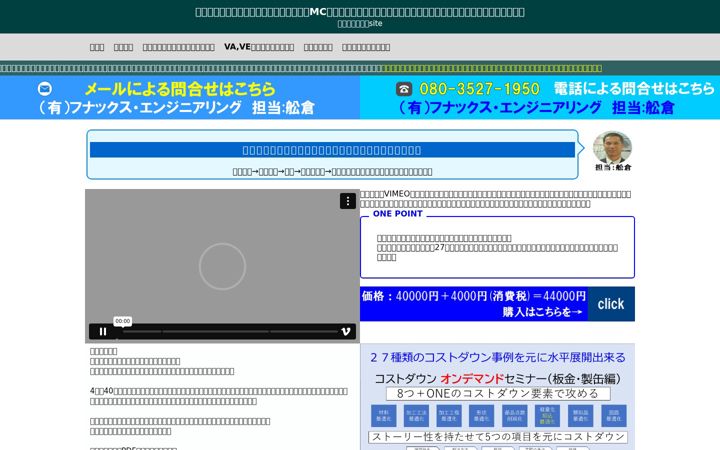Click the "ONE POINT" box heading

point(398,214)
